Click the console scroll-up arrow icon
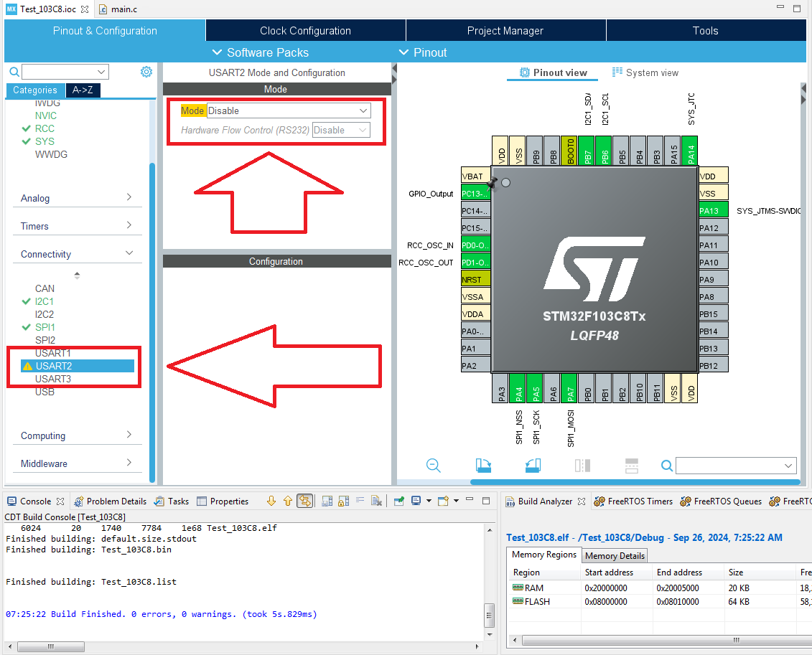This screenshot has height=655, width=812. tap(287, 501)
